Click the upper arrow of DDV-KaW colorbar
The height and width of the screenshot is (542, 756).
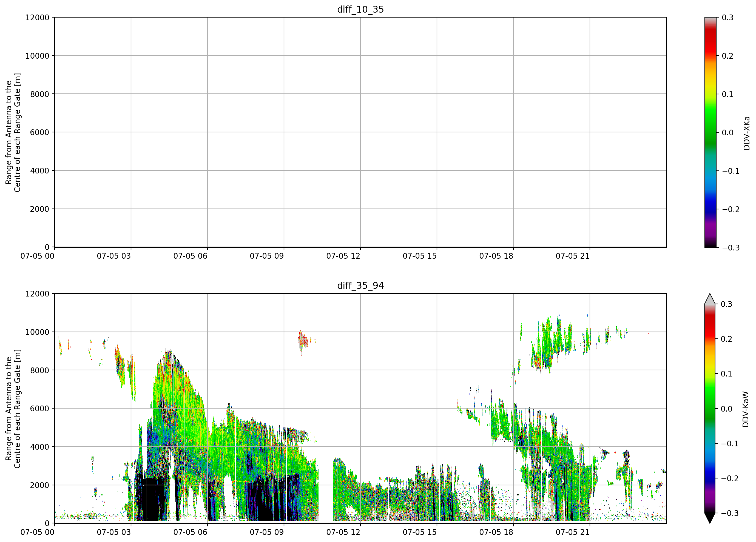pyautogui.click(x=710, y=299)
